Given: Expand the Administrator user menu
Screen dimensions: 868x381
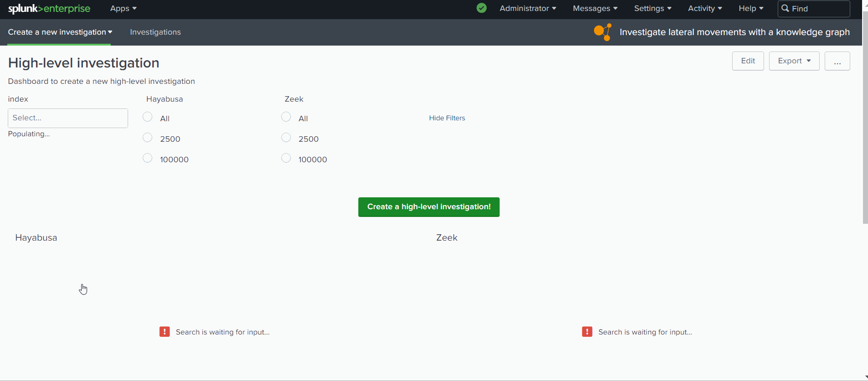Looking at the screenshot, I should (x=527, y=9).
